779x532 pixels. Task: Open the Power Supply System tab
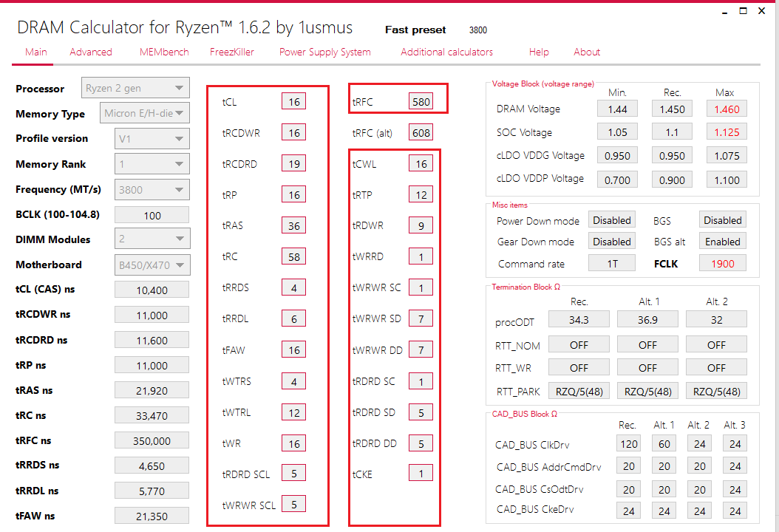click(x=325, y=52)
